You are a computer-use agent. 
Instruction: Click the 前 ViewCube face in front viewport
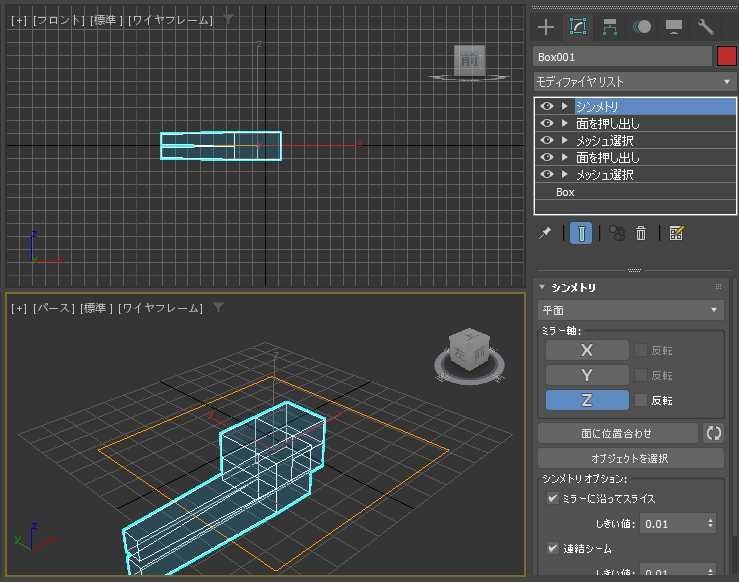point(469,60)
